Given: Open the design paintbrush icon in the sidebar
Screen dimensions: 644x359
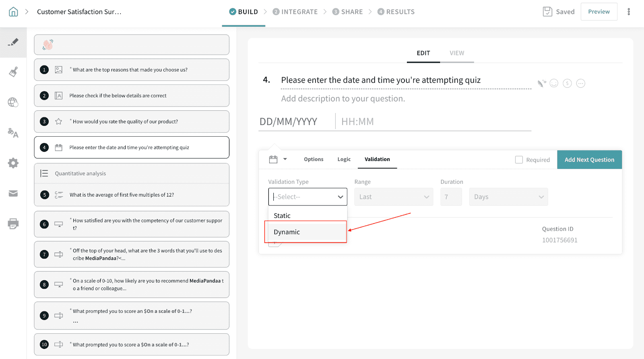Looking at the screenshot, I should click(x=13, y=72).
